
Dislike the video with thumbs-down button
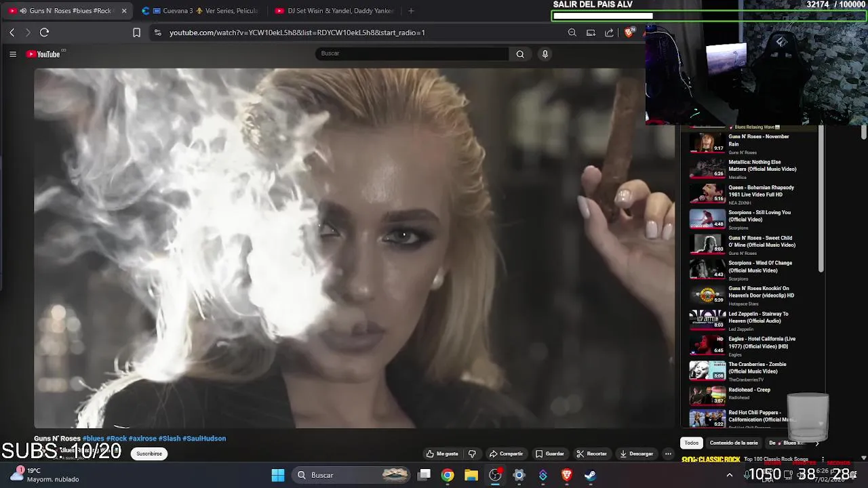472,453
